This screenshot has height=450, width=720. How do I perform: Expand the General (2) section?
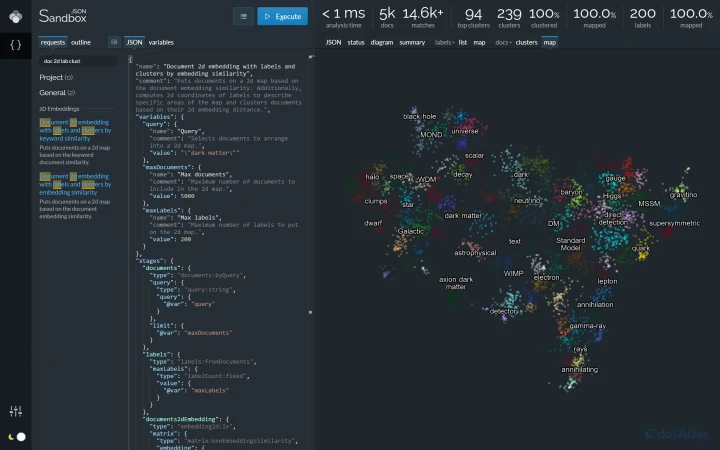click(x=57, y=92)
